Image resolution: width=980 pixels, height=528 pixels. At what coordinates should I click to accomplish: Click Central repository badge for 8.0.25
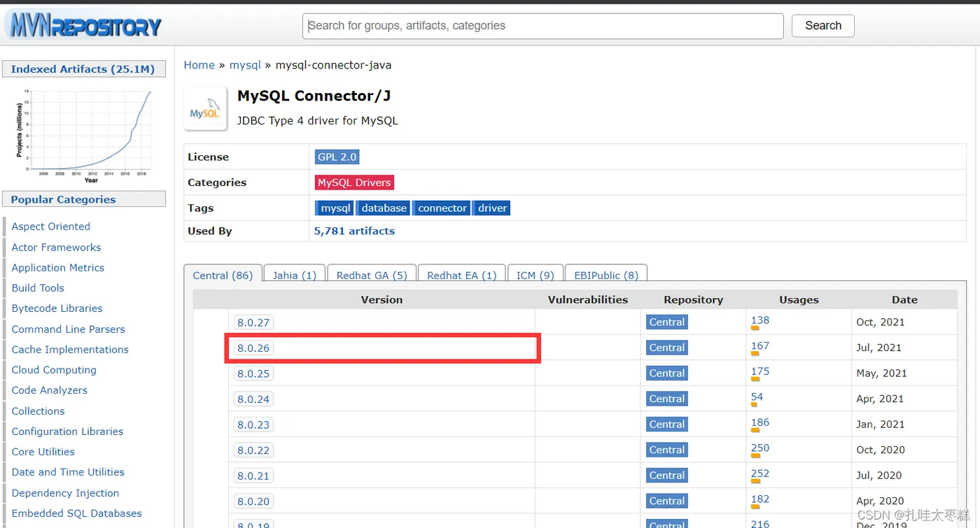click(x=667, y=373)
